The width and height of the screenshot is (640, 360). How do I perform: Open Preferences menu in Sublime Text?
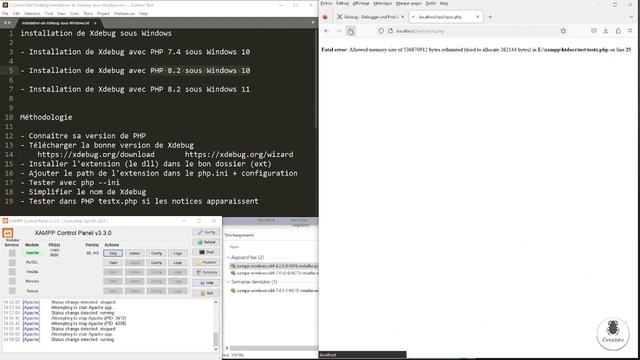(124, 13)
